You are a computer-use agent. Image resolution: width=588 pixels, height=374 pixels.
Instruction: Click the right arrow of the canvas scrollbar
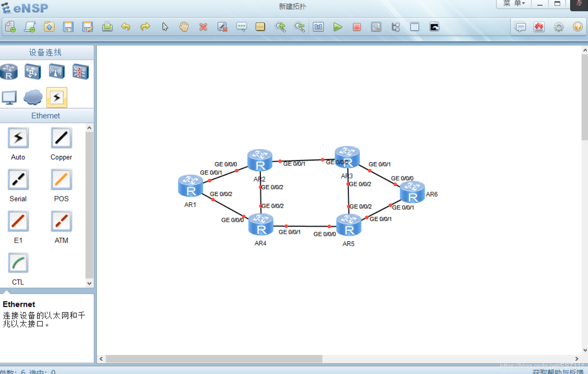point(577,359)
